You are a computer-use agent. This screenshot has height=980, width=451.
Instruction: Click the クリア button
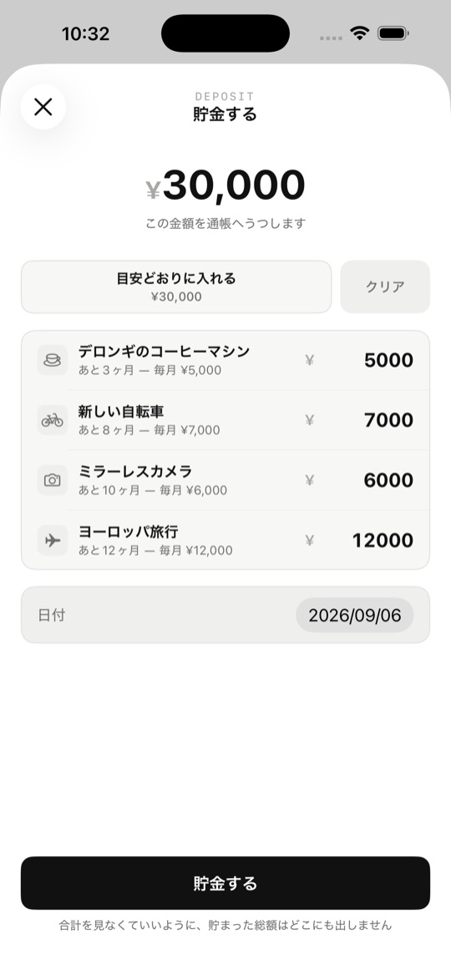click(x=385, y=287)
